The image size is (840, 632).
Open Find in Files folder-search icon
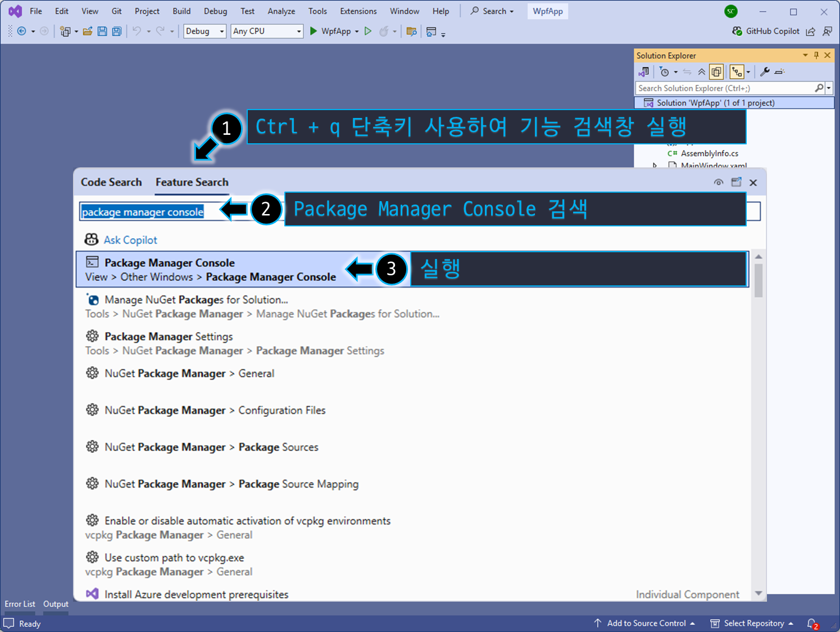[411, 31]
